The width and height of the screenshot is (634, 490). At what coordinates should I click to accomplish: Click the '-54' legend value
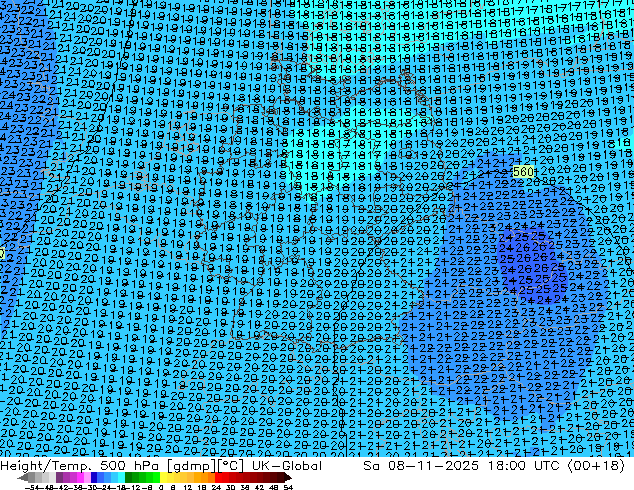(x=32, y=488)
